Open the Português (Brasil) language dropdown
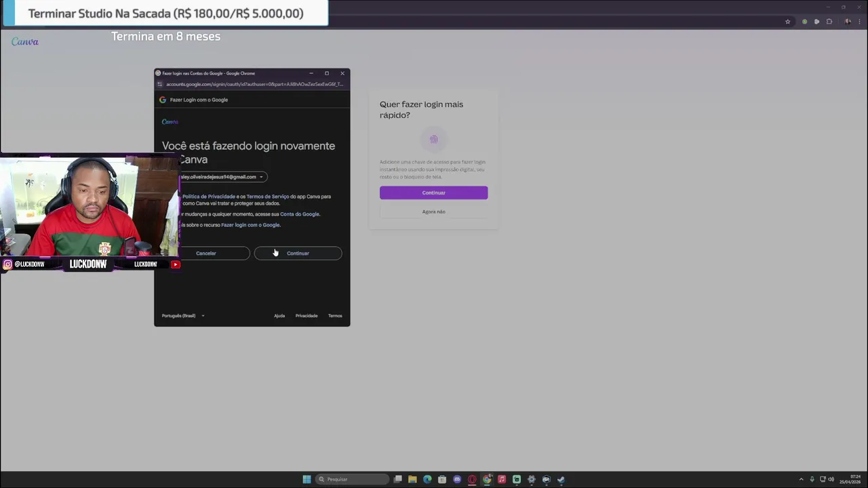868x488 pixels. coord(183,316)
